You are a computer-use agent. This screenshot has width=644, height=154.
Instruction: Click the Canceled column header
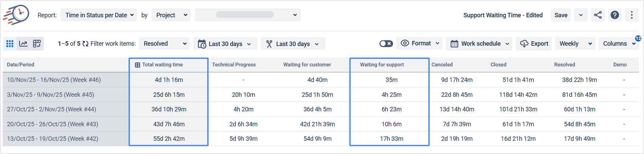point(442,65)
